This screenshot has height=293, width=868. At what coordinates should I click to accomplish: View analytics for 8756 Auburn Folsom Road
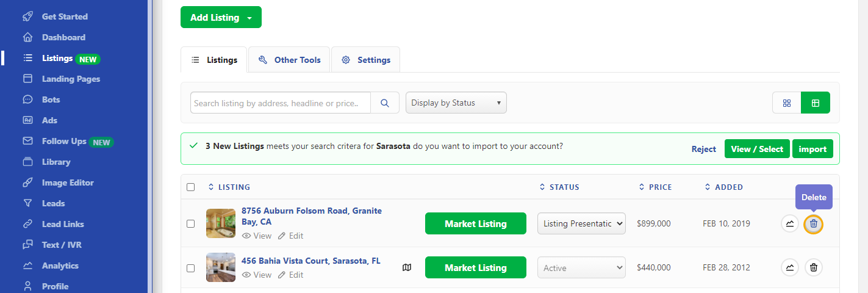pos(790,224)
